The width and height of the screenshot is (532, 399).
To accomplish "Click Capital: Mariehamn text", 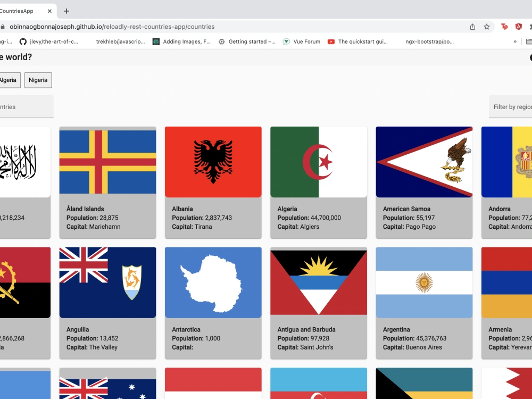I will [93, 227].
